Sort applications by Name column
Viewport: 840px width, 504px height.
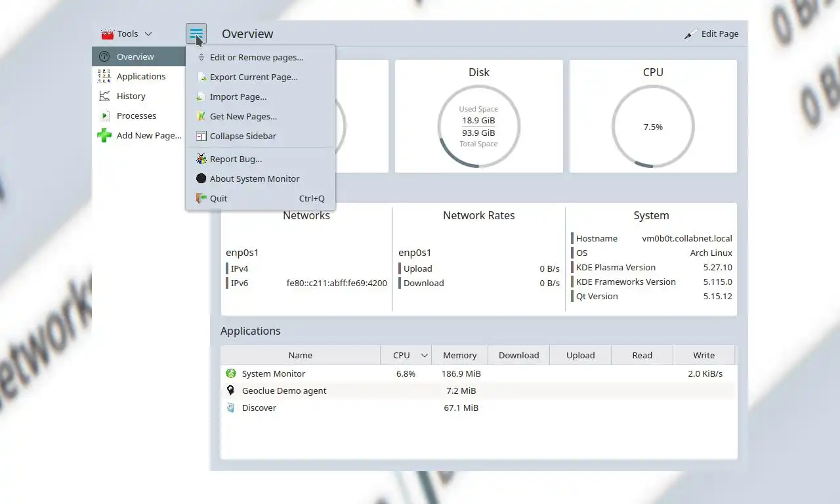pyautogui.click(x=301, y=355)
